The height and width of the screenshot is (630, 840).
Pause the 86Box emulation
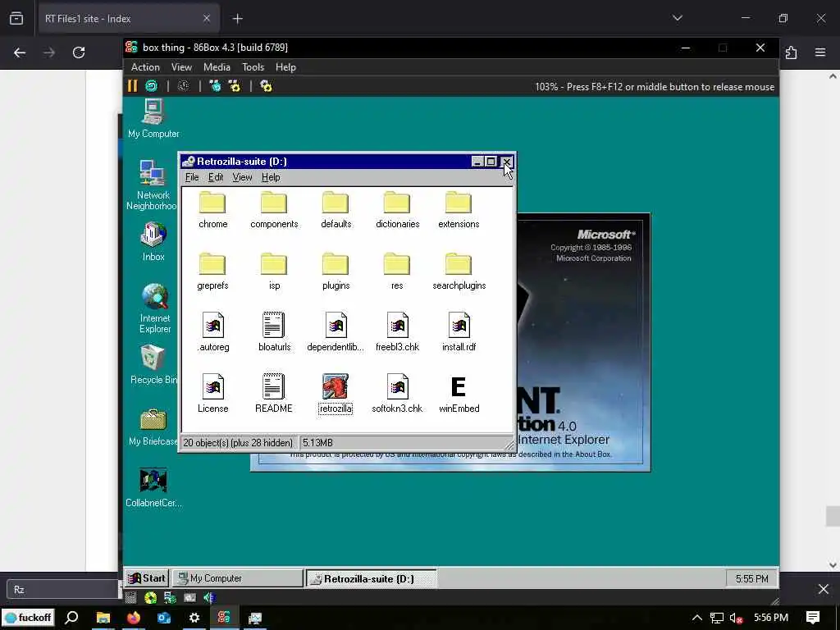point(132,85)
